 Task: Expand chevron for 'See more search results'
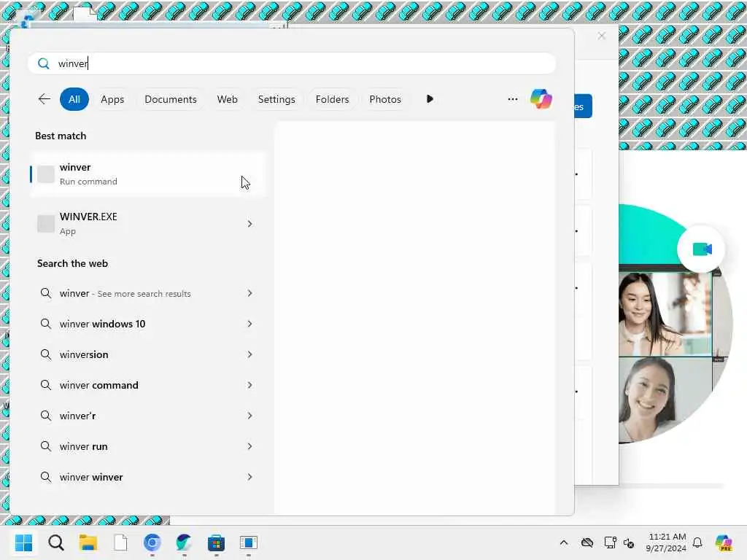pyautogui.click(x=249, y=293)
